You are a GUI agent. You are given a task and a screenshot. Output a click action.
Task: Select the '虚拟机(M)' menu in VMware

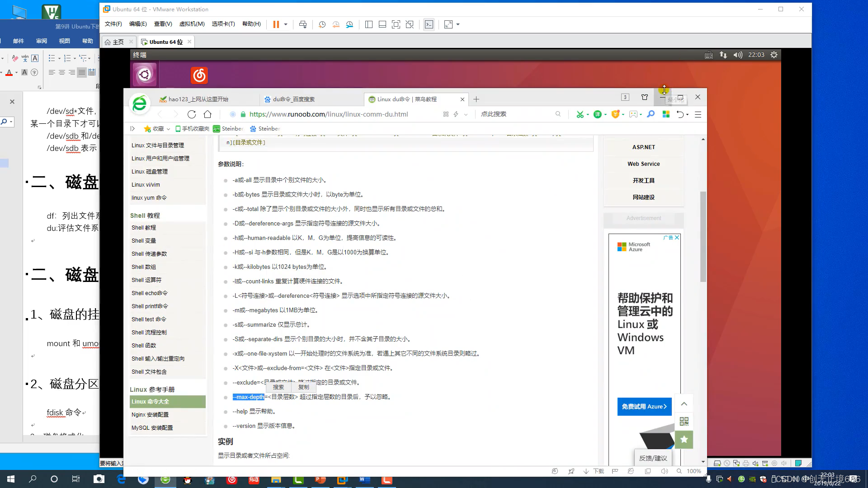click(191, 24)
